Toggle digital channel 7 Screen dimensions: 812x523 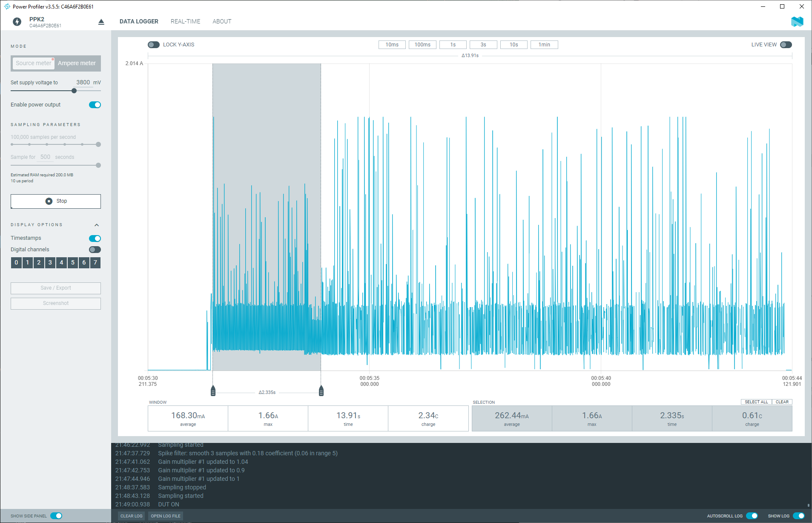pyautogui.click(x=95, y=263)
